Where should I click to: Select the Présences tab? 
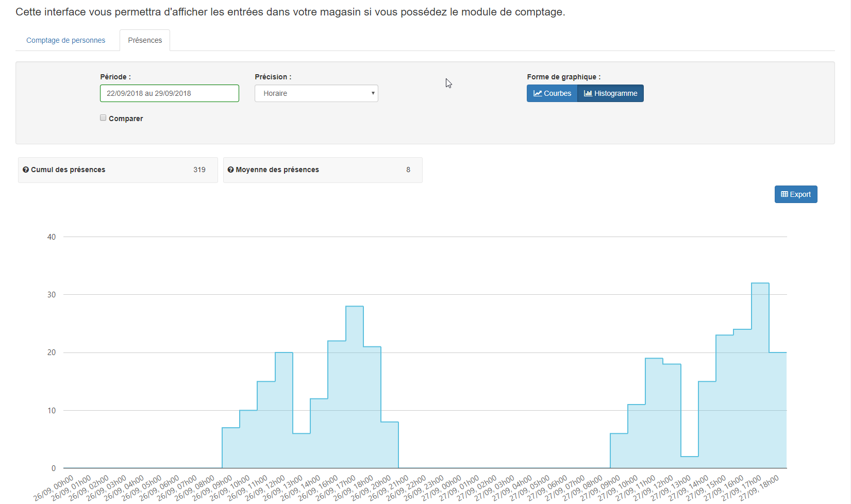tap(145, 40)
